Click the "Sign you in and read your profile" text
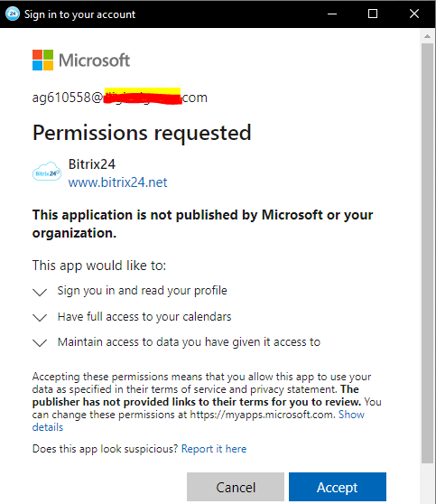Viewport: 436px width, 504px height. [143, 291]
